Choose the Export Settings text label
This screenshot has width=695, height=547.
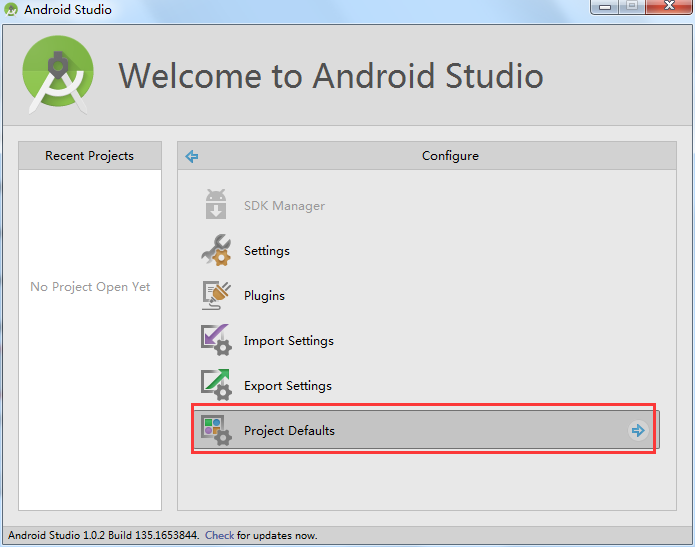point(288,386)
